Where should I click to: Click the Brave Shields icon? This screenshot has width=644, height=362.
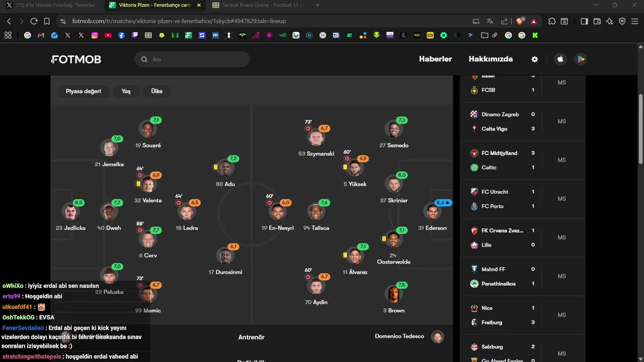(x=520, y=21)
